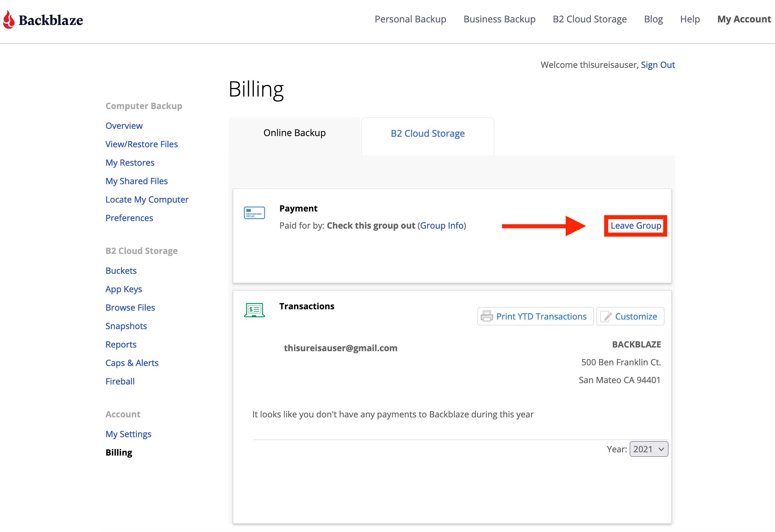Open My Account in top navigation
The width and height of the screenshot is (775, 532).
(x=744, y=19)
